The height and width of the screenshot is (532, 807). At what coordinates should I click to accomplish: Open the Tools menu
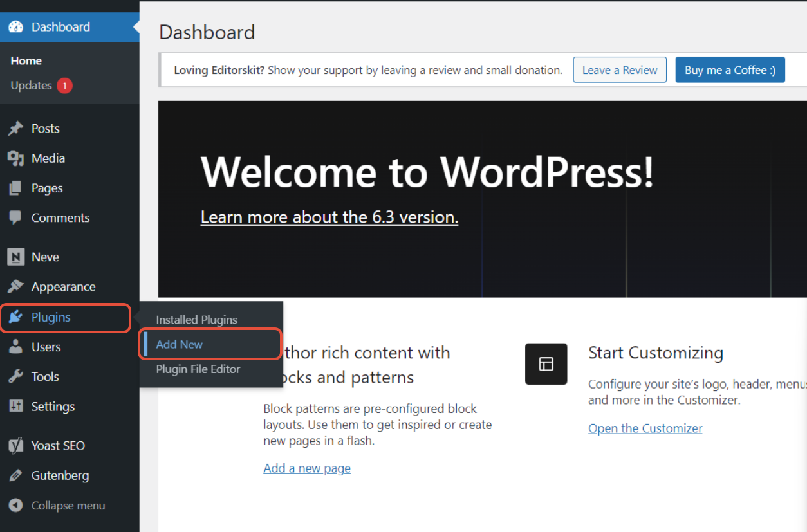point(70,376)
